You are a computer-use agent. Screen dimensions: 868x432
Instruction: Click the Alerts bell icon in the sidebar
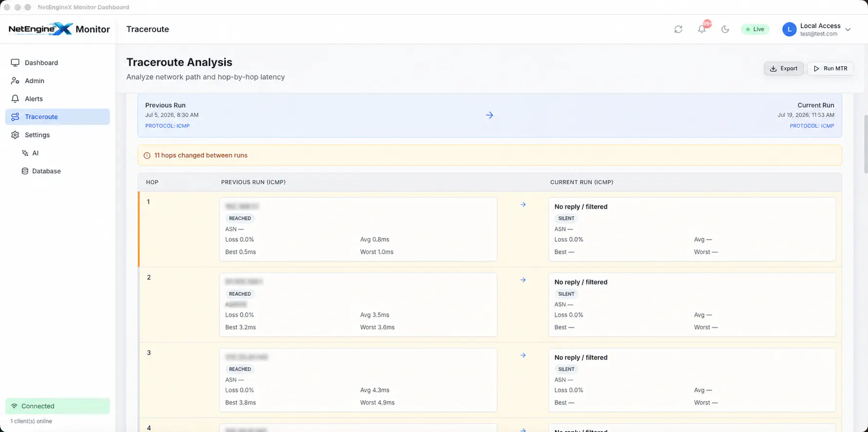click(15, 99)
